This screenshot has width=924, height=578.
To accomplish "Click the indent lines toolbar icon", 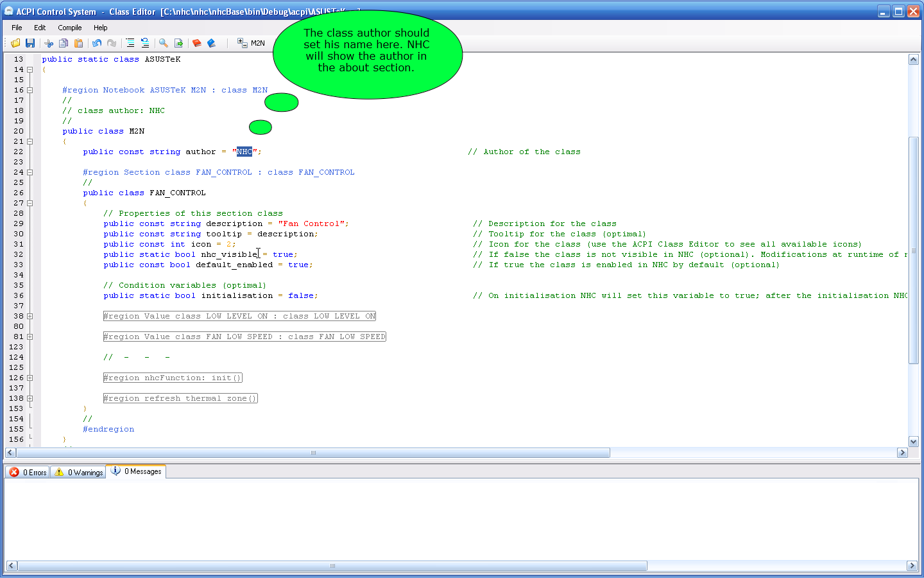I will point(130,43).
